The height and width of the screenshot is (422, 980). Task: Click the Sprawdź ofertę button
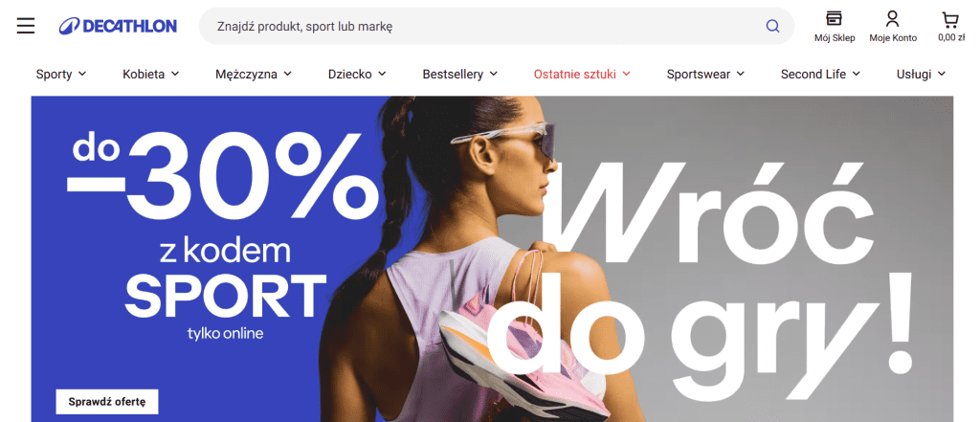107,401
